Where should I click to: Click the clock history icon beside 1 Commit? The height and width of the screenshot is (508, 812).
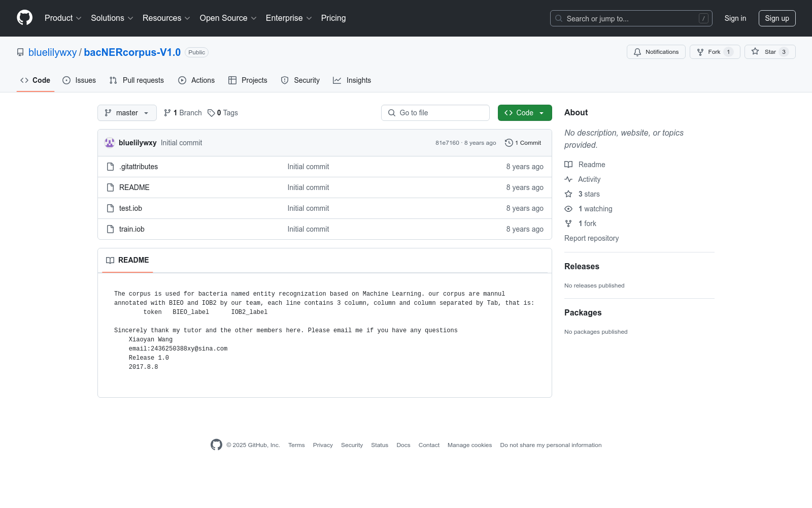point(509,143)
